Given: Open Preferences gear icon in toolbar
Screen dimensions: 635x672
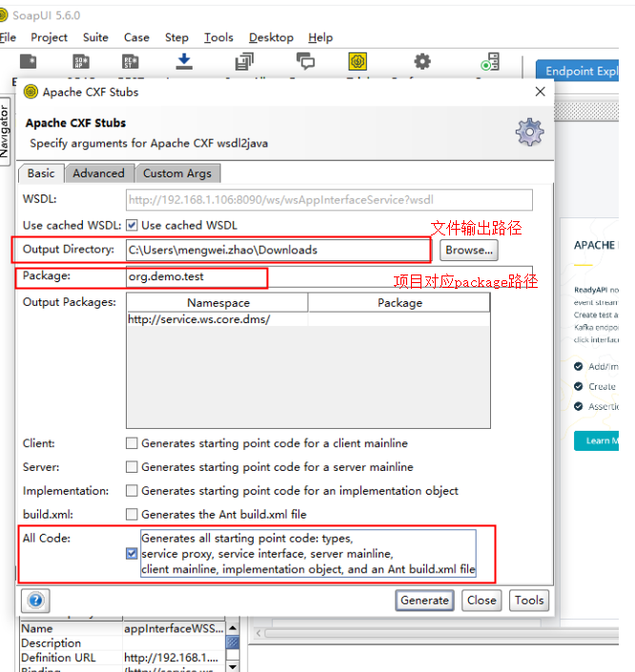Looking at the screenshot, I should [422, 61].
